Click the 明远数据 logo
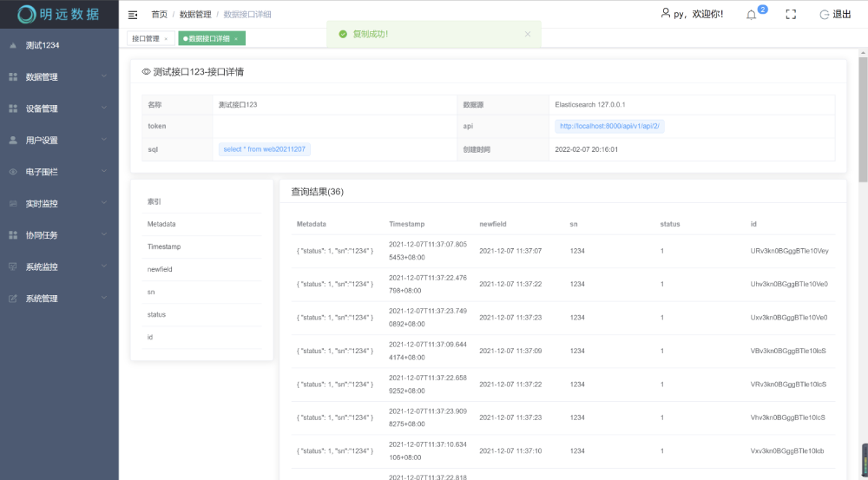 tap(59, 14)
